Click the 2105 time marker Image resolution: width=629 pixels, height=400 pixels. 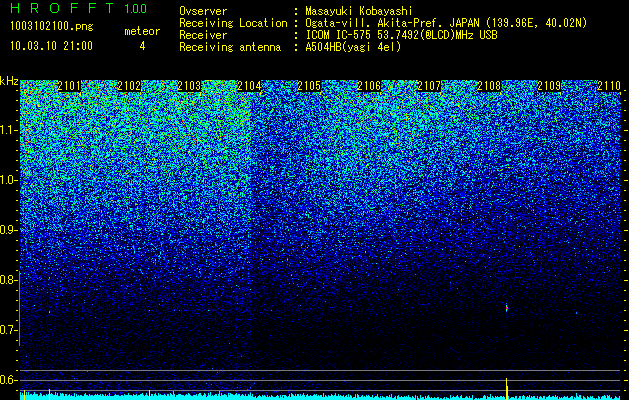coord(309,86)
